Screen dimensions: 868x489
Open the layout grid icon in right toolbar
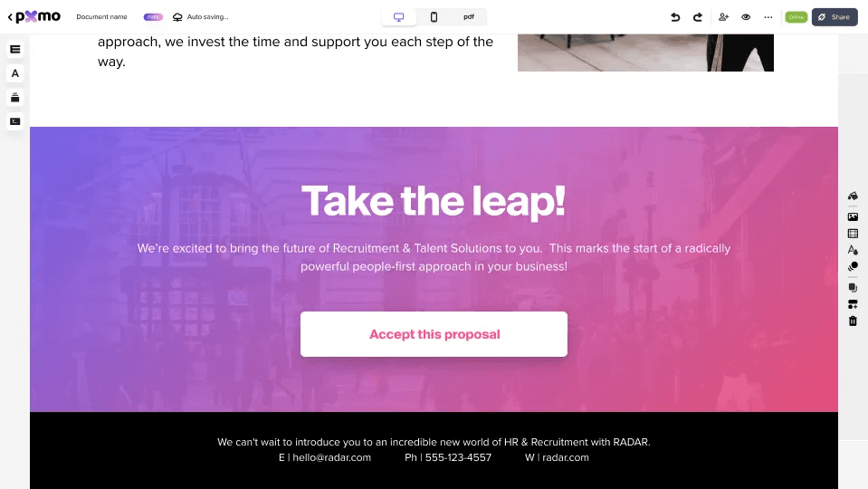point(853,234)
